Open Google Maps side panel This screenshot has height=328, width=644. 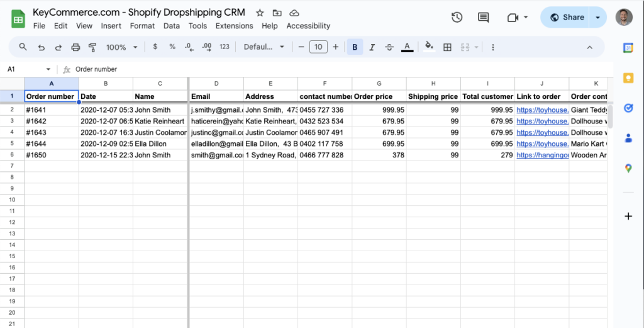pyautogui.click(x=628, y=168)
